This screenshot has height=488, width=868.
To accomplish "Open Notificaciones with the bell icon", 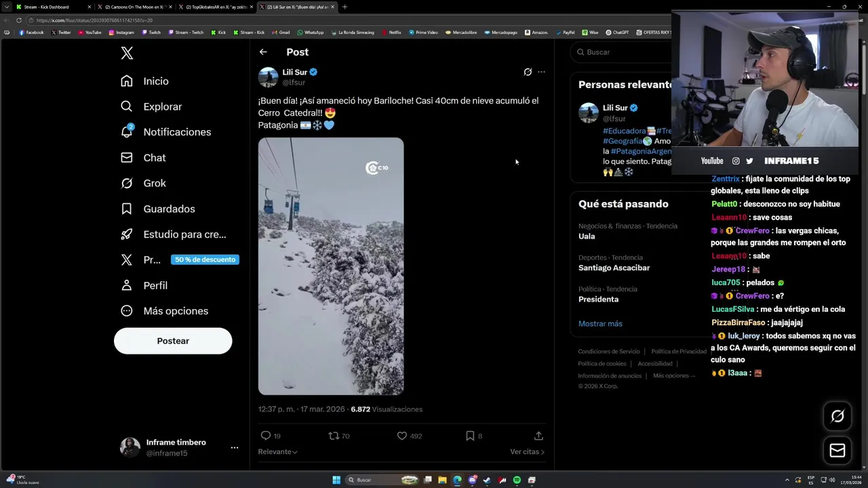I will click(165, 131).
